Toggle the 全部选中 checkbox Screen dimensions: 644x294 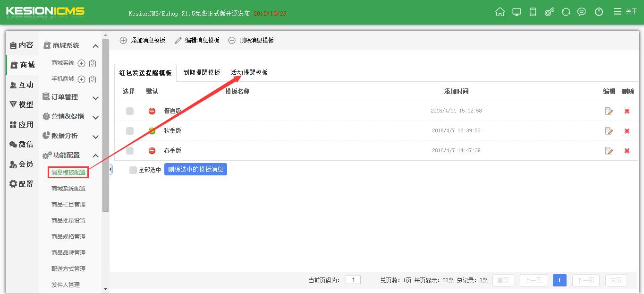pos(133,170)
